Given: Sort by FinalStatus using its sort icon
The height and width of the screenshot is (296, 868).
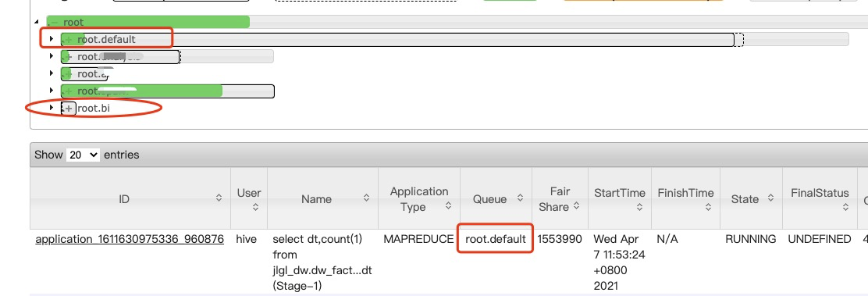Looking at the screenshot, I should tap(846, 207).
